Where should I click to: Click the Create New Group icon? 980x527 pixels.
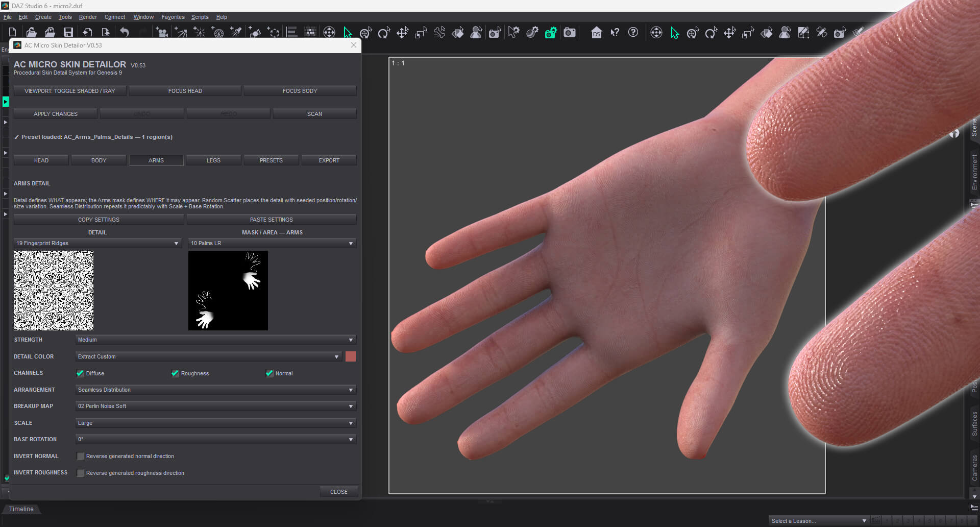(x=274, y=32)
